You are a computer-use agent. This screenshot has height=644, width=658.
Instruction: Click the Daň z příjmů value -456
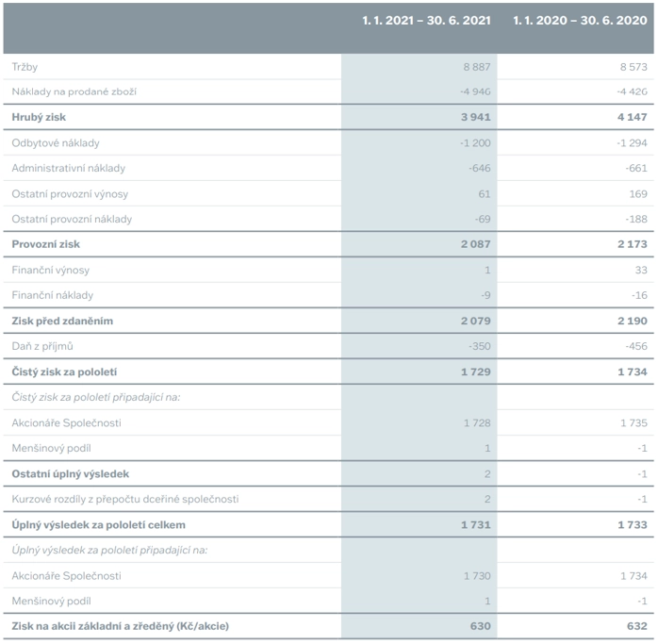click(636, 346)
